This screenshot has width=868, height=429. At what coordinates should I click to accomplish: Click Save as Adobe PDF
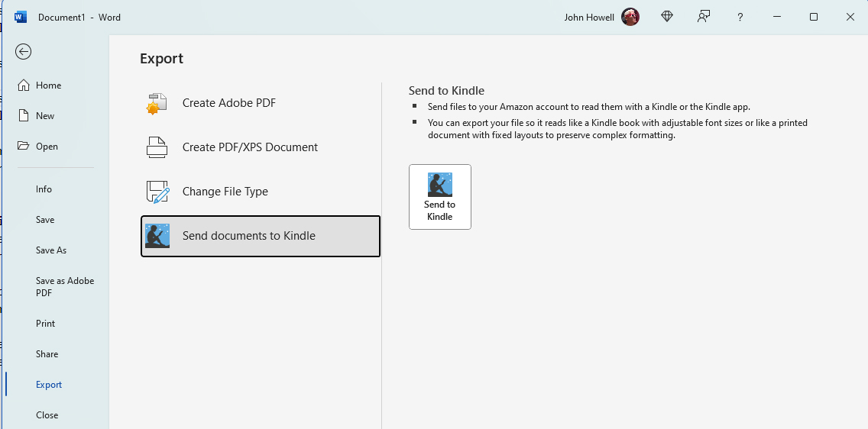[x=65, y=286]
